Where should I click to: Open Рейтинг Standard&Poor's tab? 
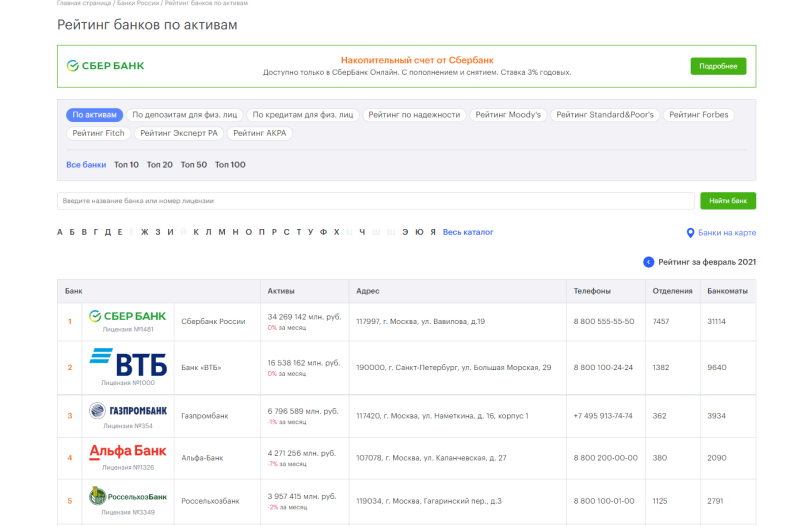(605, 115)
